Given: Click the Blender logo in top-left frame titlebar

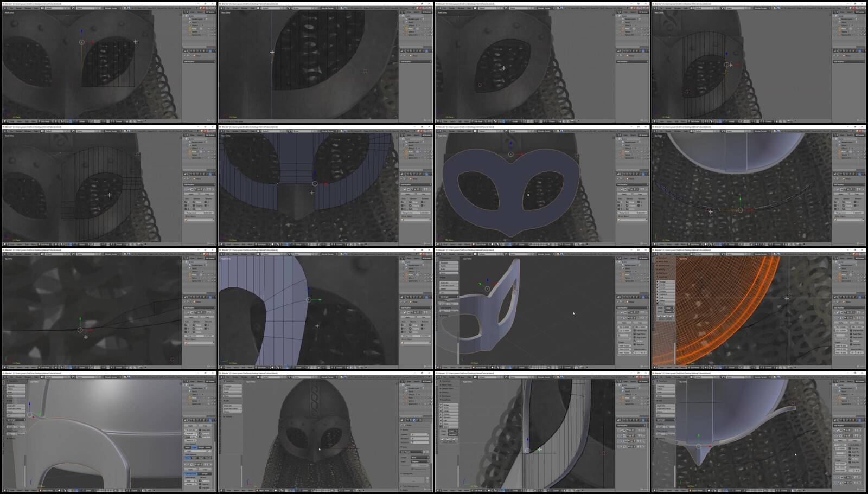Looking at the screenshot, I should tap(4, 4).
